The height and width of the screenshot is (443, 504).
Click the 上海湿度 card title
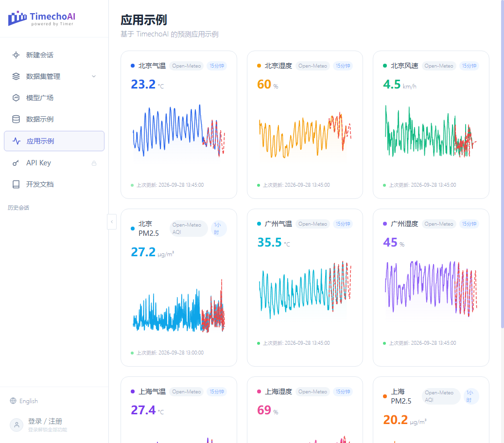(x=278, y=391)
